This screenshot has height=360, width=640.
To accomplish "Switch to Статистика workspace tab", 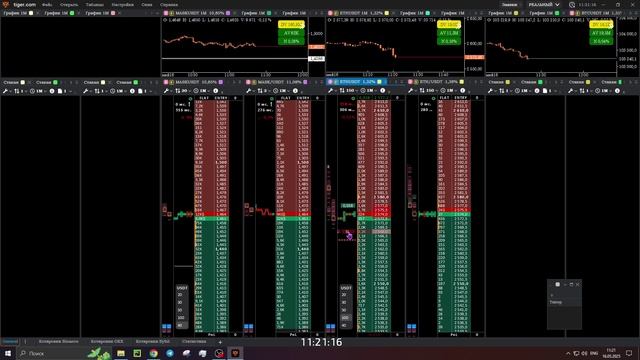I will point(194,342).
